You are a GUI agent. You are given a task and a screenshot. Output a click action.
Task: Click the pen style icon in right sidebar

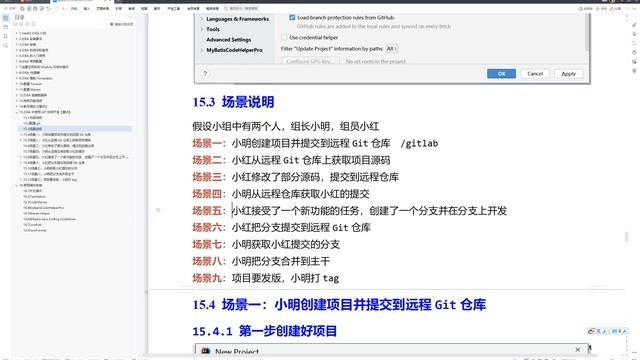point(634,24)
